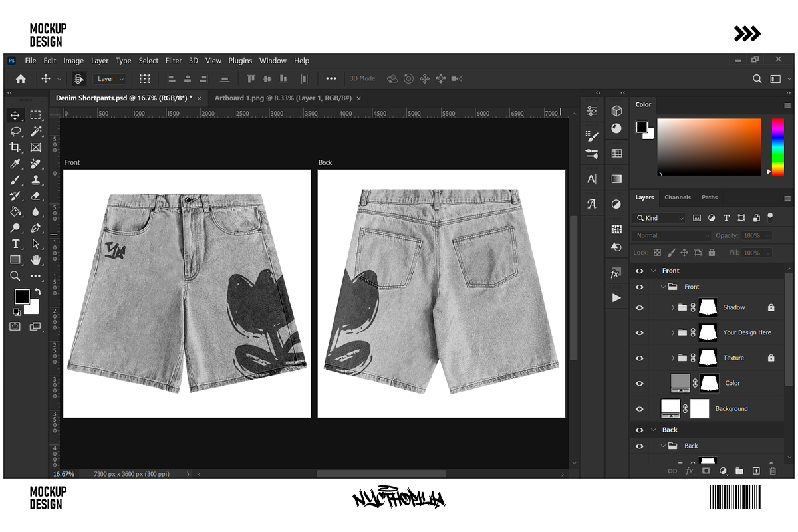798x532 pixels.
Task: Collapse the Back artboard in Layers
Action: click(653, 430)
